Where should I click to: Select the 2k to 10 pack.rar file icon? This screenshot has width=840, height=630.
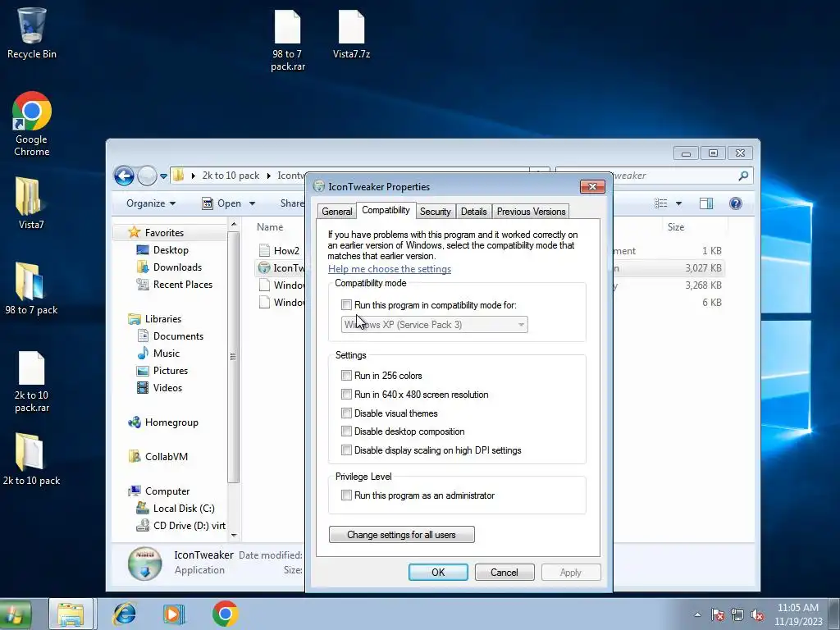point(32,381)
